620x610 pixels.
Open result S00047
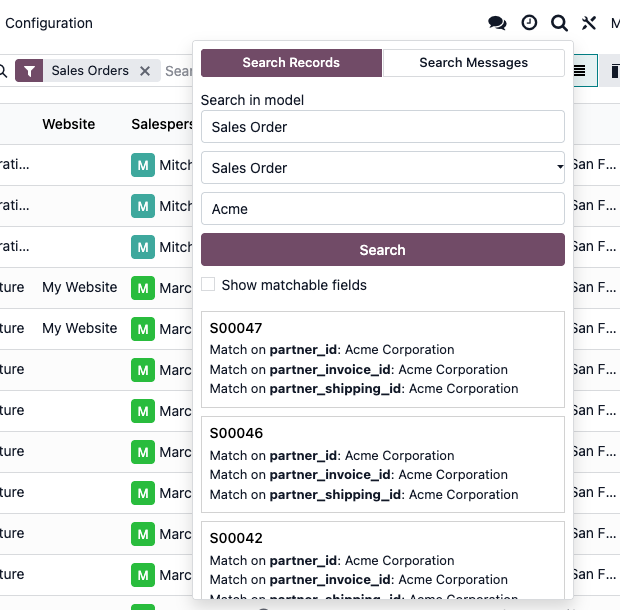[382, 359]
